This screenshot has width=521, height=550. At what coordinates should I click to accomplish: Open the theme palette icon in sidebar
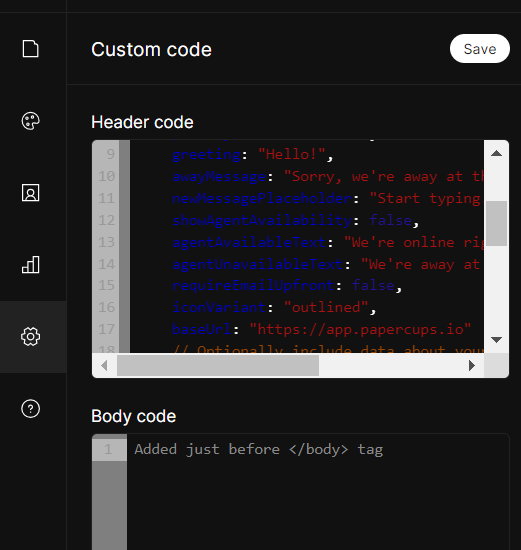pyautogui.click(x=31, y=121)
